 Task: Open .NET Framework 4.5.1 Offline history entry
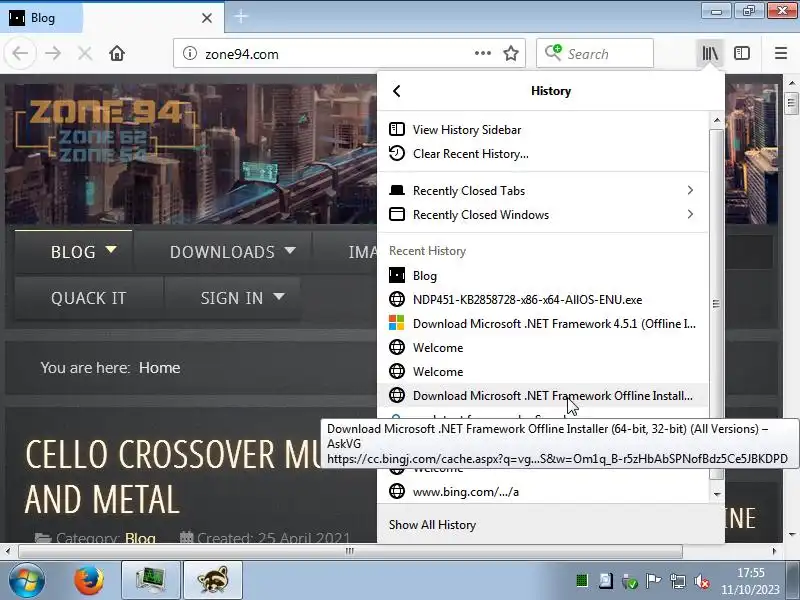click(x=543, y=323)
